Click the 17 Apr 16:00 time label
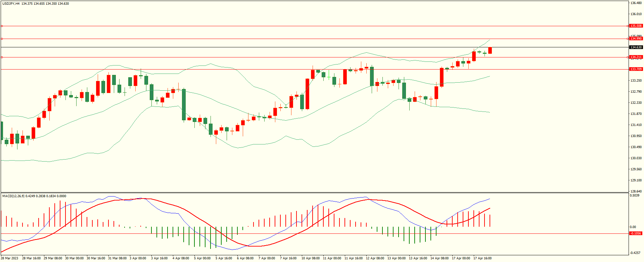Viewport: 644px width, 262px height. pyautogui.click(x=482, y=258)
